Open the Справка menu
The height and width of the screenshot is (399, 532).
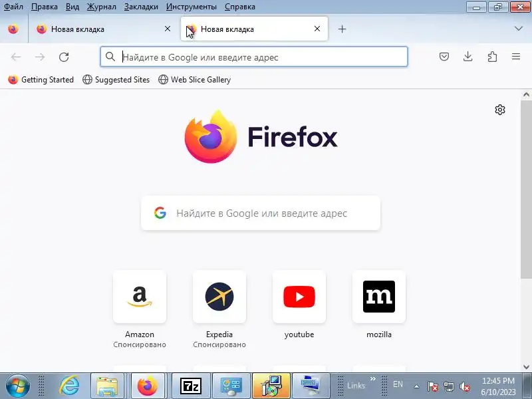[x=240, y=7]
